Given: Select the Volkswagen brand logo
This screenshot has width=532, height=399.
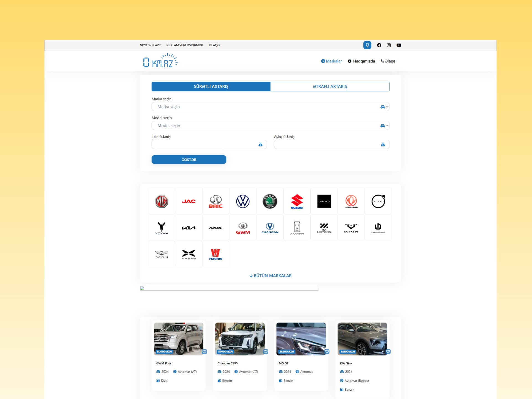Looking at the screenshot, I should click(x=243, y=201).
